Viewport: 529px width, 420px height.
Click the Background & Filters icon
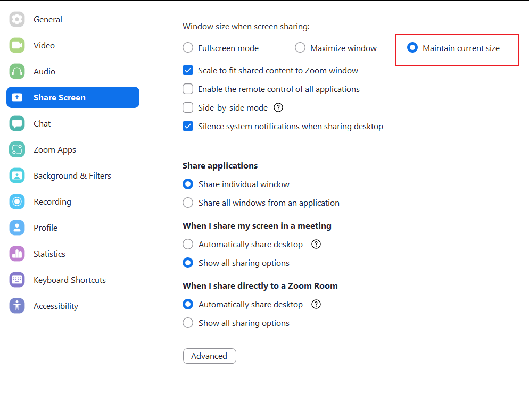[17, 176]
